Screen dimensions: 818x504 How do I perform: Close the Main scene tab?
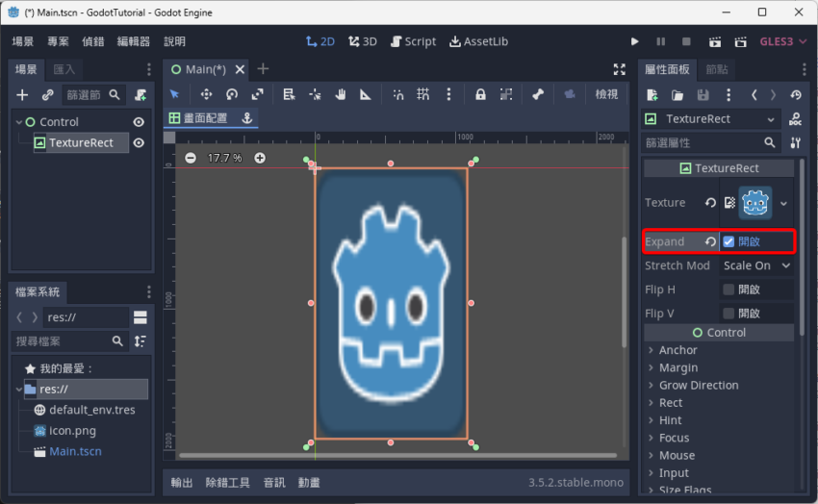click(240, 69)
